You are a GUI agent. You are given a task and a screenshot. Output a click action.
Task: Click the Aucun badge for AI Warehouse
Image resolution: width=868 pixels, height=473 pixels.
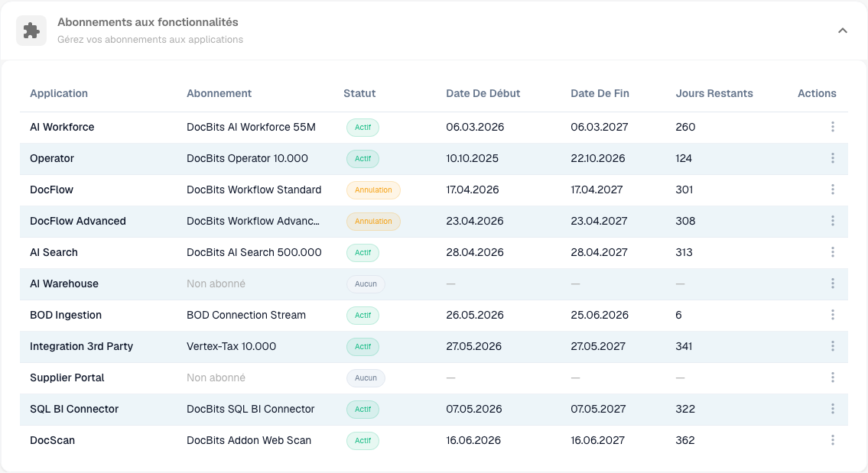click(x=366, y=283)
